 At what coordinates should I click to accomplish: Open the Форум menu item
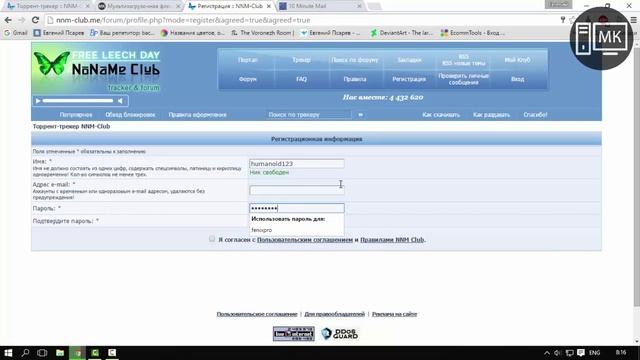[247, 79]
